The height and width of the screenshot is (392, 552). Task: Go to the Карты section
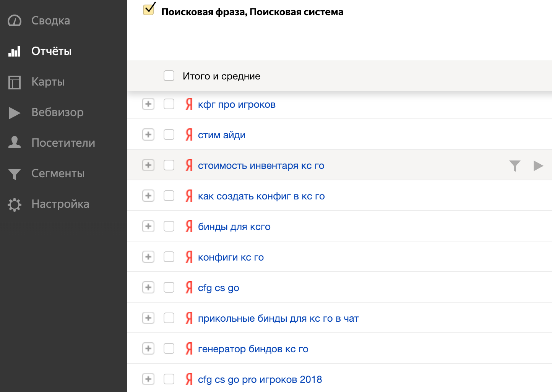pyautogui.click(x=48, y=82)
